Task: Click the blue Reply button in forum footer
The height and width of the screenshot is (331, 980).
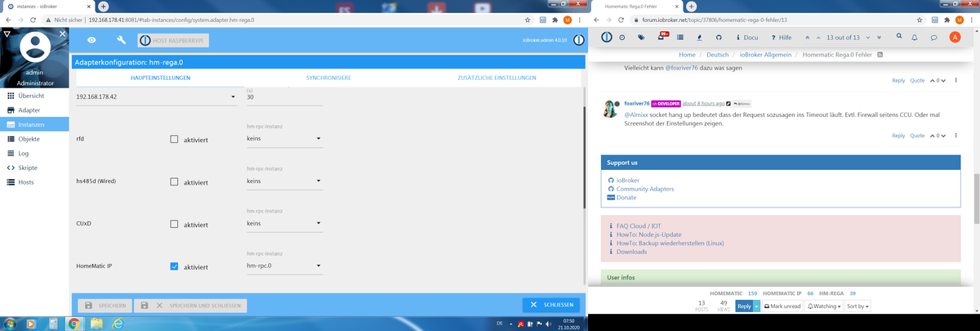Action: 743,306
